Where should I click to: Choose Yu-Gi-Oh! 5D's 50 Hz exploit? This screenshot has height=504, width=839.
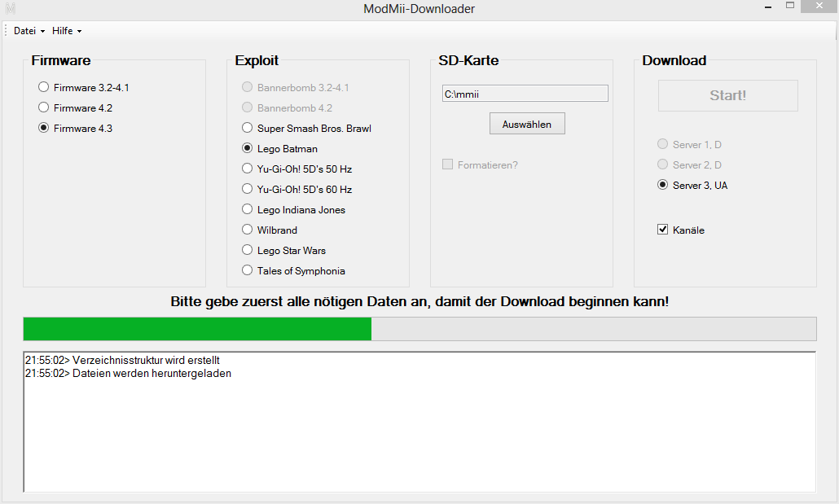[248, 169]
